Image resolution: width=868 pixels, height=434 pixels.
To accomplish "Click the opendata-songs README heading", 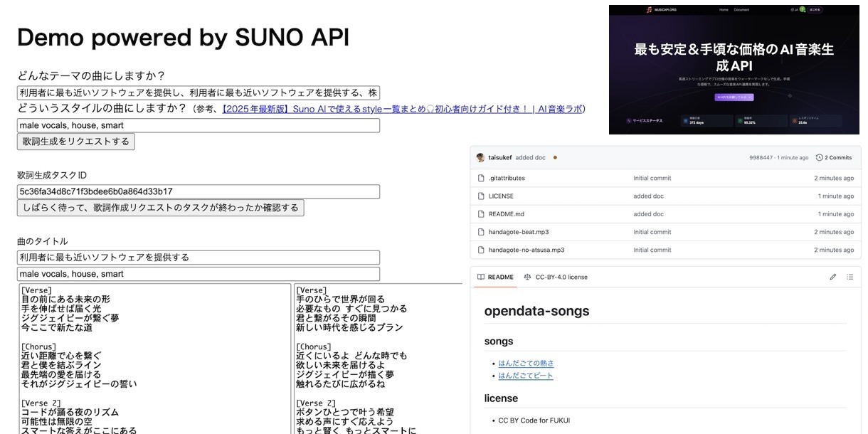I will tap(536, 311).
